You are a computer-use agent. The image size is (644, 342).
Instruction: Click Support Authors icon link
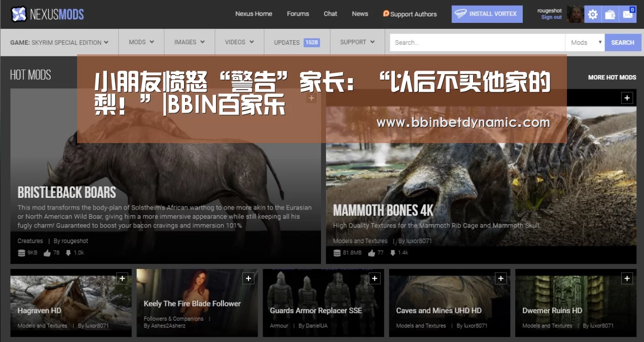click(x=410, y=14)
